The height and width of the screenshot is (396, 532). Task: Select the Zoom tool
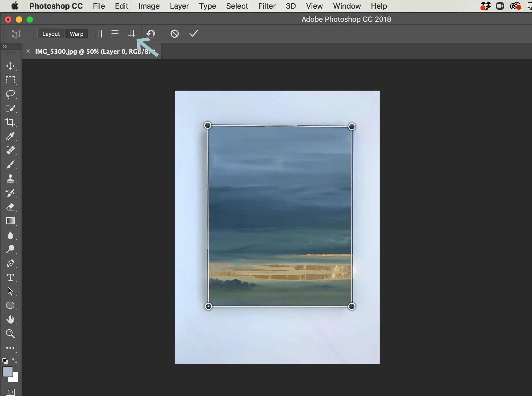coord(10,333)
